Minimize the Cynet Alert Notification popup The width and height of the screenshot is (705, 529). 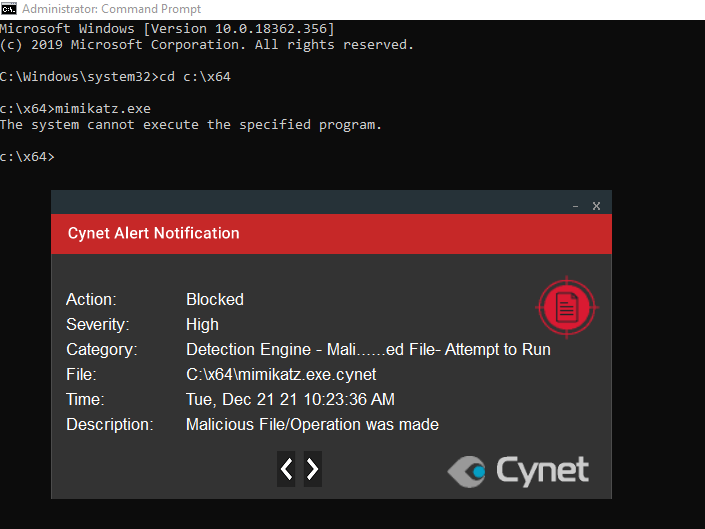[x=576, y=206]
